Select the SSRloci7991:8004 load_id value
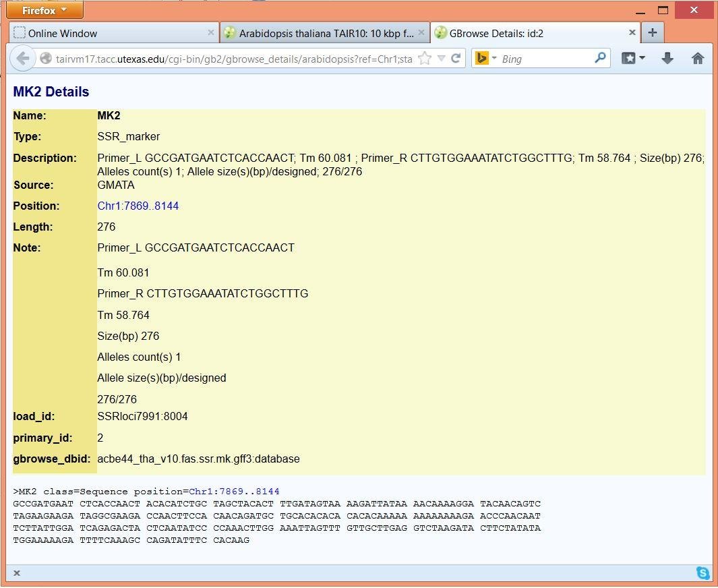718x588 pixels. point(142,416)
